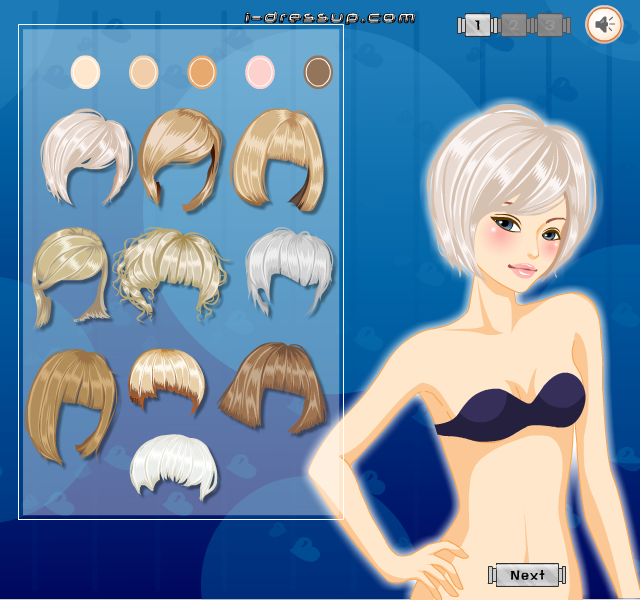Go to step 1 in the progress bar

[477, 25]
